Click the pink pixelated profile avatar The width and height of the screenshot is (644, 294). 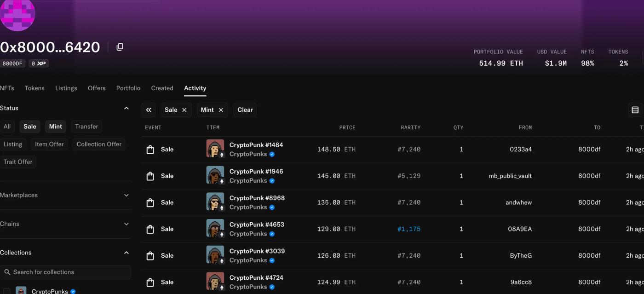point(17,14)
